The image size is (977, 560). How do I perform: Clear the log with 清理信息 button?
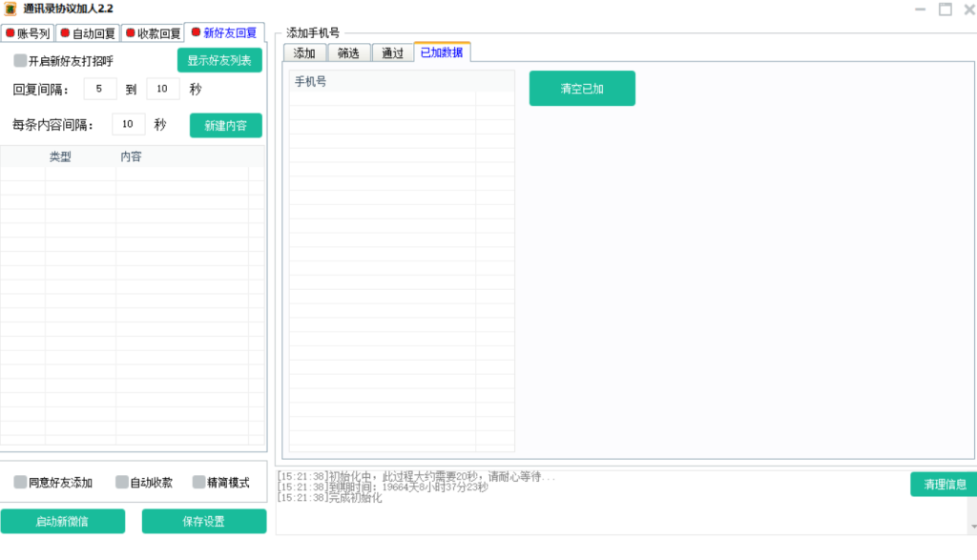click(945, 485)
